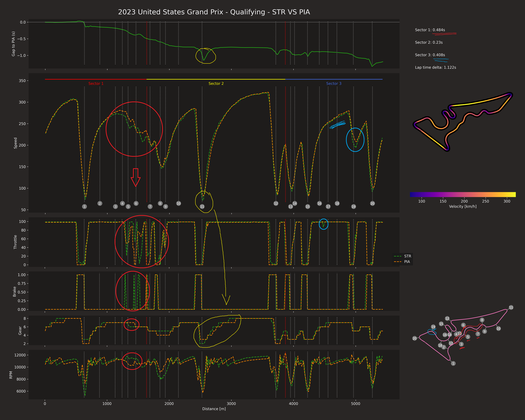Click corner 20 marker on the pink track map
The height and width of the screenshot is (420, 525).
414,338
